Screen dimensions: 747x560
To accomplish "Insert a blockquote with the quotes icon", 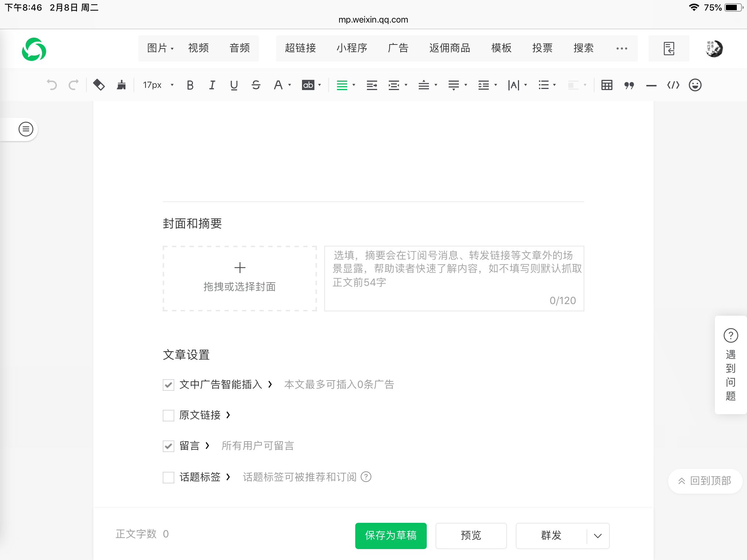I will (629, 85).
